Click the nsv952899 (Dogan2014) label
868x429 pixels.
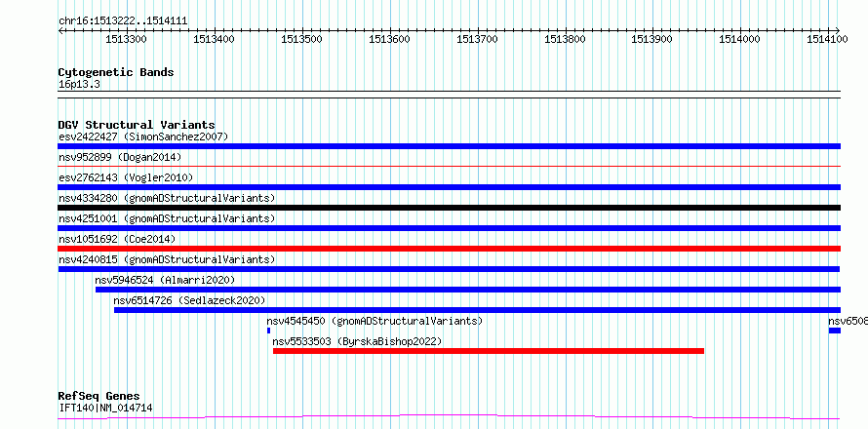(120, 157)
